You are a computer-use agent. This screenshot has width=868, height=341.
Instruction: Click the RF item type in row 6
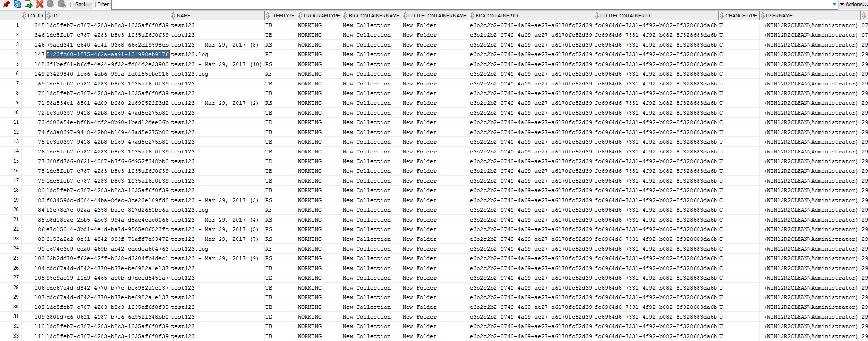coord(280,74)
